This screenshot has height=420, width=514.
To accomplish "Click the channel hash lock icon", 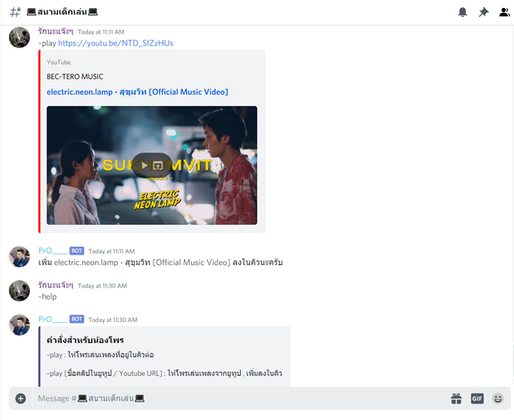I will click(x=15, y=12).
